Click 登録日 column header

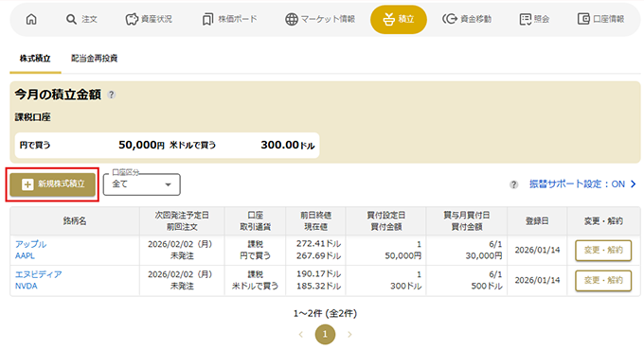(x=537, y=221)
